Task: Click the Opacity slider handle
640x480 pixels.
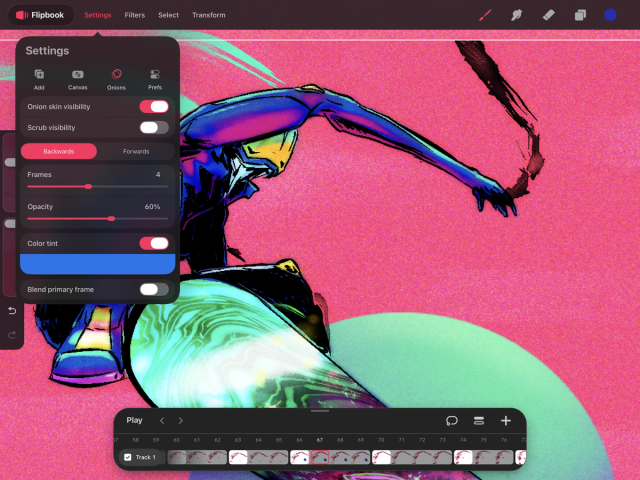Action: [x=111, y=219]
